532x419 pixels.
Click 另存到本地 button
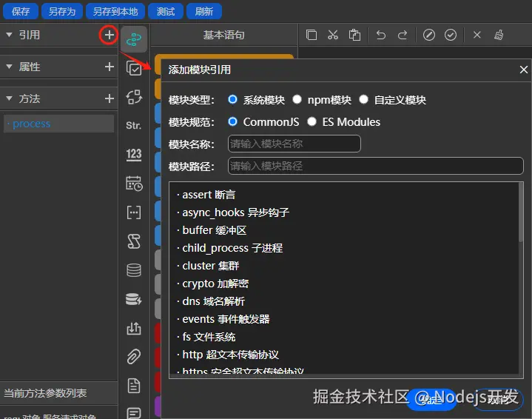tap(115, 11)
